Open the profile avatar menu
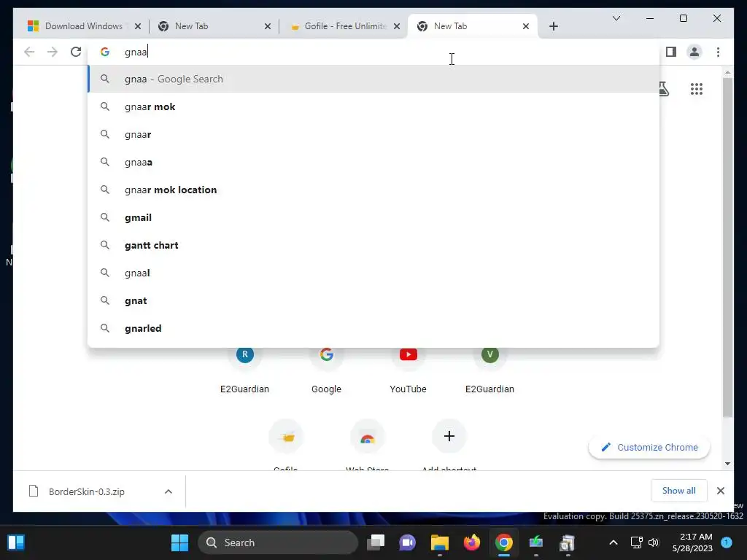The width and height of the screenshot is (747, 560). click(x=694, y=52)
